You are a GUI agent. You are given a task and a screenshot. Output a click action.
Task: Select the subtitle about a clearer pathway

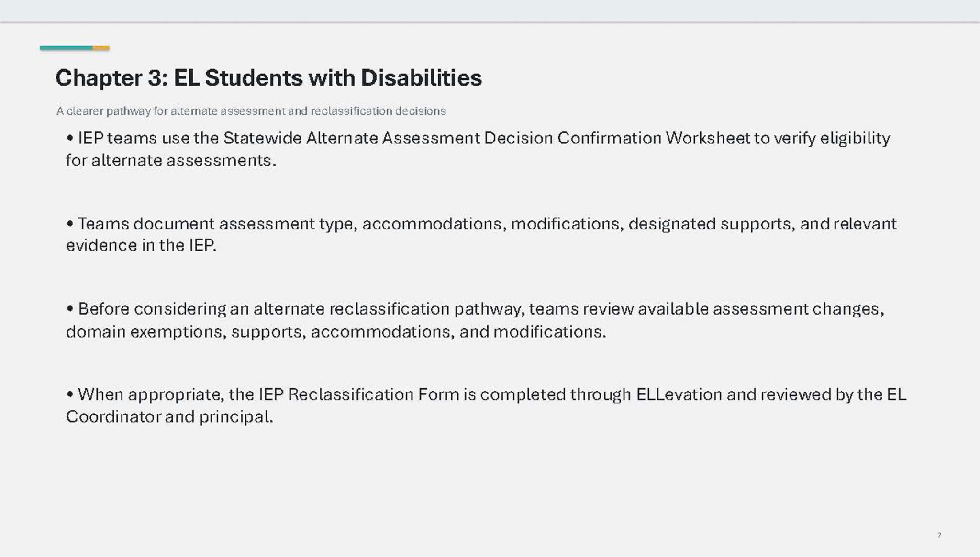pos(251,111)
